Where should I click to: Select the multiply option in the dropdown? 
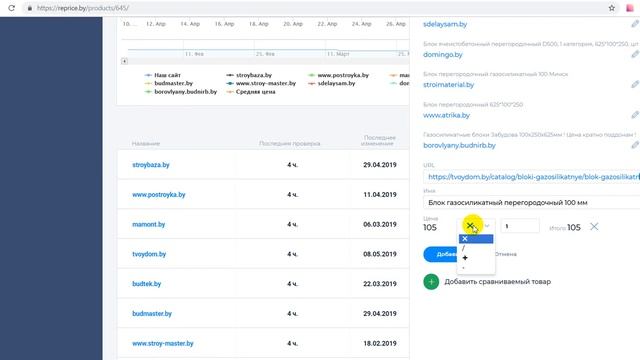point(476,239)
